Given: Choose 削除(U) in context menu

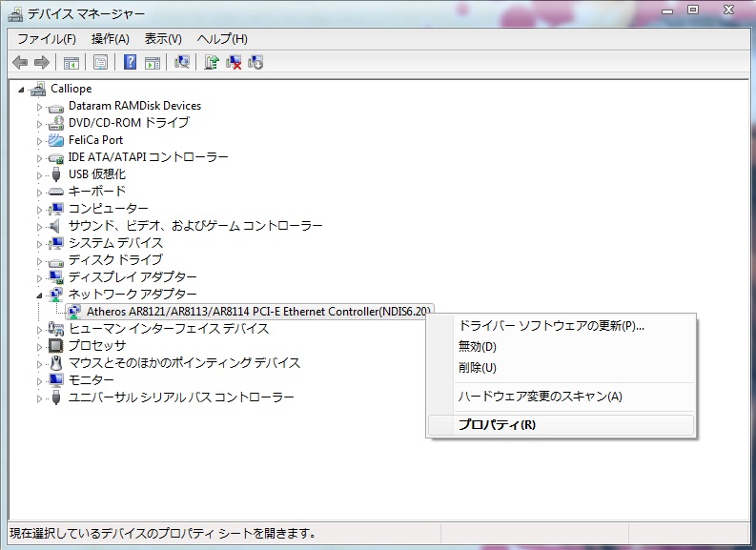Looking at the screenshot, I should pyautogui.click(x=562, y=368).
